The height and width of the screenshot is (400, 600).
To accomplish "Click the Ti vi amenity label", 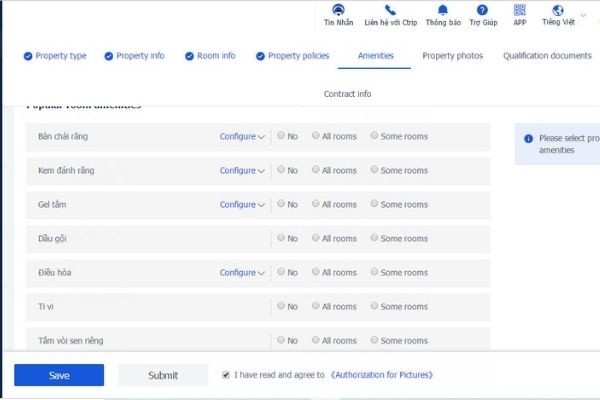I will 46,307.
